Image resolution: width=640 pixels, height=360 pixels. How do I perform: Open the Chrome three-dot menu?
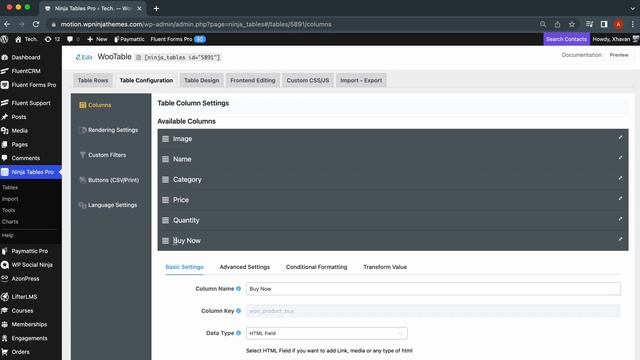point(633,24)
